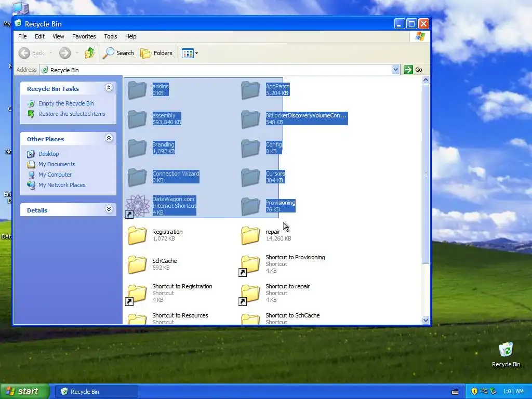This screenshot has width=532, height=399.
Task: Select the assembly folder icon
Action: pos(137,119)
